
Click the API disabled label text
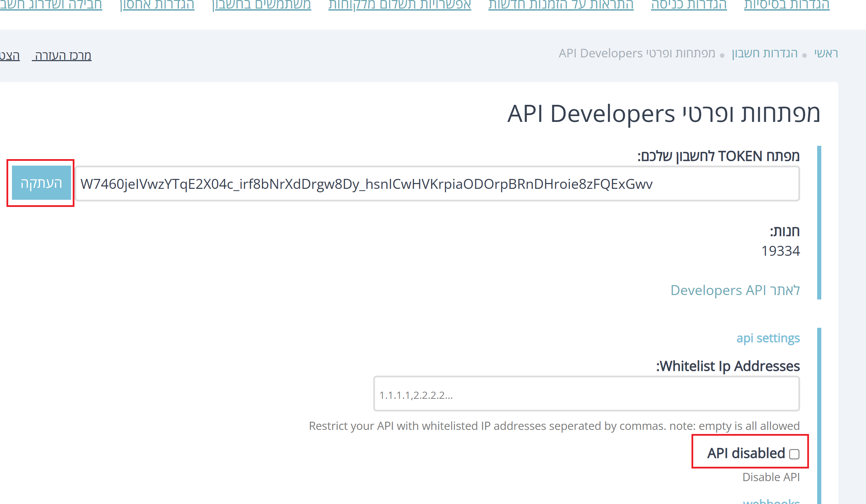(746, 453)
